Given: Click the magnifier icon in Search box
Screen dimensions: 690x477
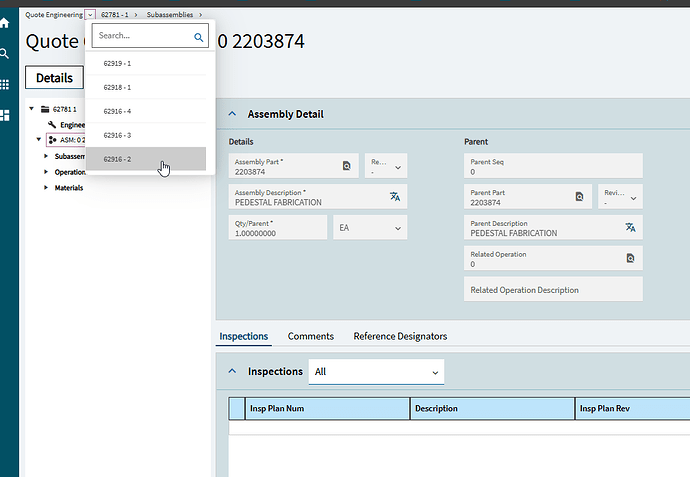Looking at the screenshot, I should pyautogui.click(x=198, y=37).
